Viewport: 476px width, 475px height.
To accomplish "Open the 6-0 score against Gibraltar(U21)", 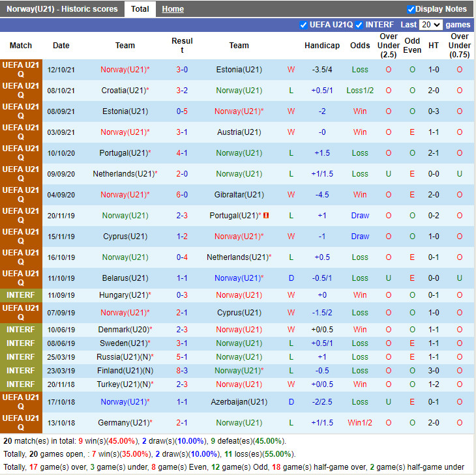I will tap(182, 195).
